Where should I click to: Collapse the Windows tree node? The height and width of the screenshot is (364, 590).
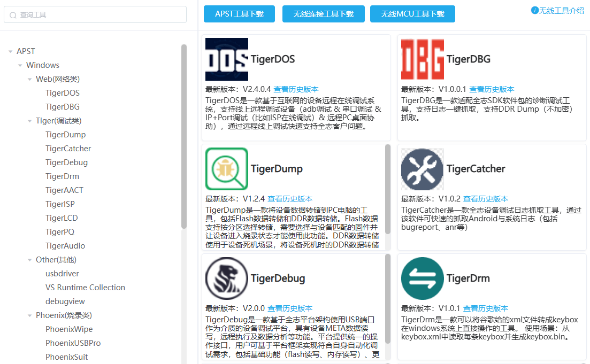tap(20, 66)
